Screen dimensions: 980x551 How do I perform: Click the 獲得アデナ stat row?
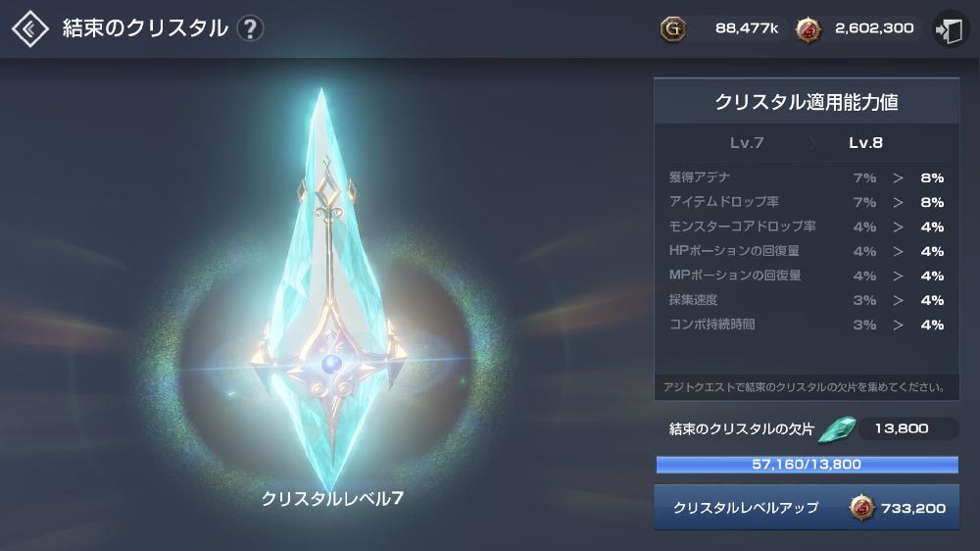click(x=807, y=177)
